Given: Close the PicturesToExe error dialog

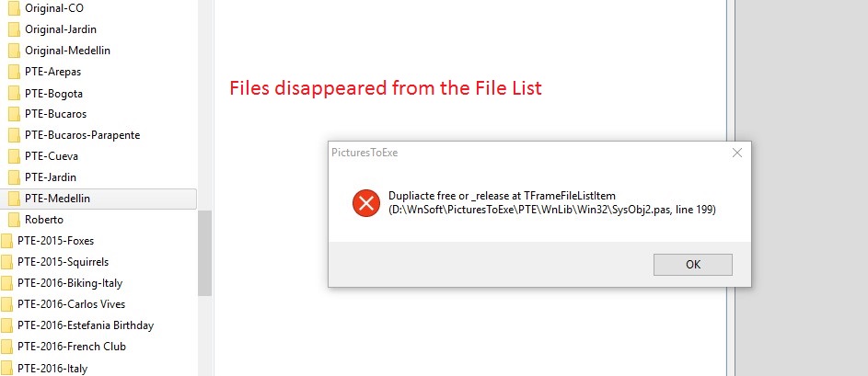Looking at the screenshot, I should pyautogui.click(x=736, y=153).
